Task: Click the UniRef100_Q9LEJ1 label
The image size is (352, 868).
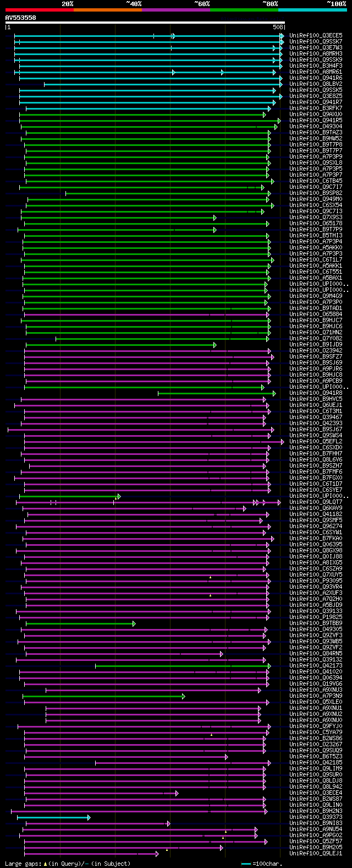Action: coord(316,854)
